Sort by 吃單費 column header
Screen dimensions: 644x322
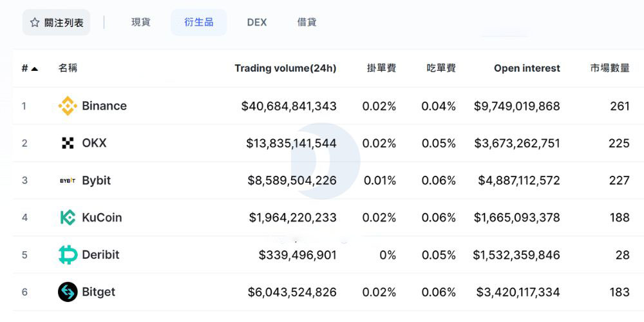(x=441, y=68)
